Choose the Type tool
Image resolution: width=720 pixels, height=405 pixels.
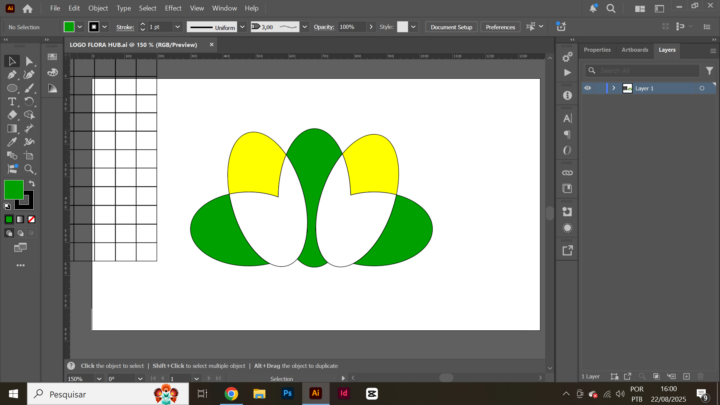click(x=12, y=101)
